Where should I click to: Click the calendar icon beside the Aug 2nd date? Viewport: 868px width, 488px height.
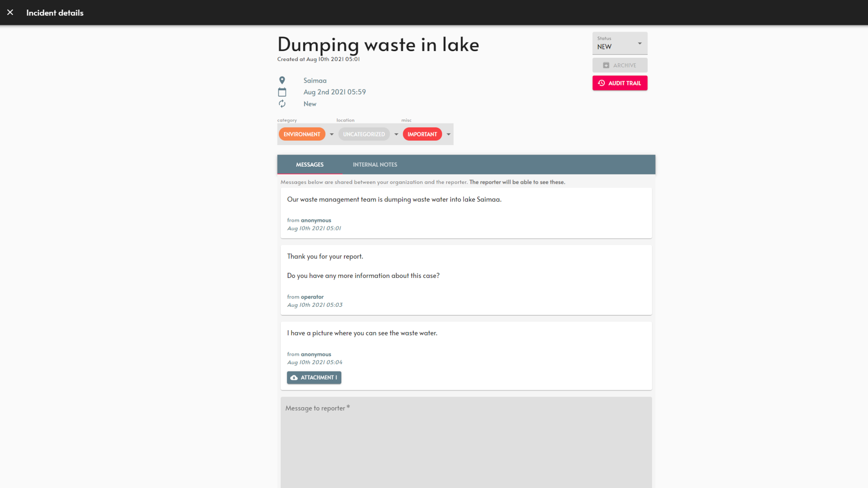pyautogui.click(x=282, y=92)
